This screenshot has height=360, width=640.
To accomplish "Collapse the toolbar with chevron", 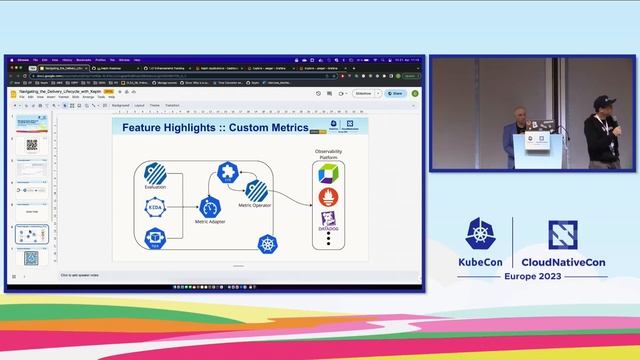I will [x=413, y=105].
